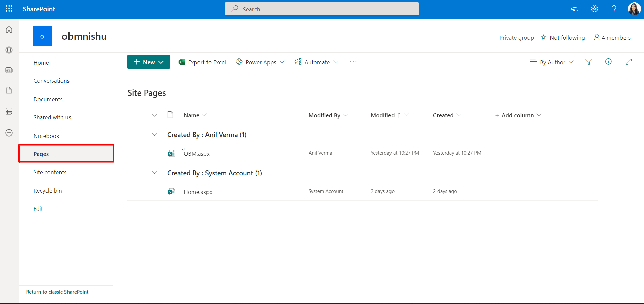Click the Edit navigation link

38,209
